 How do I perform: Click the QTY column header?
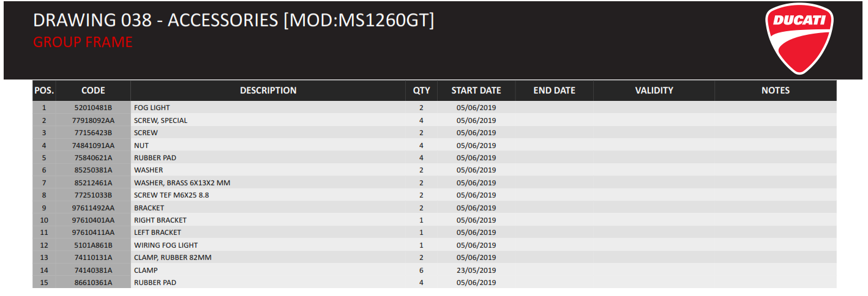[421, 91]
